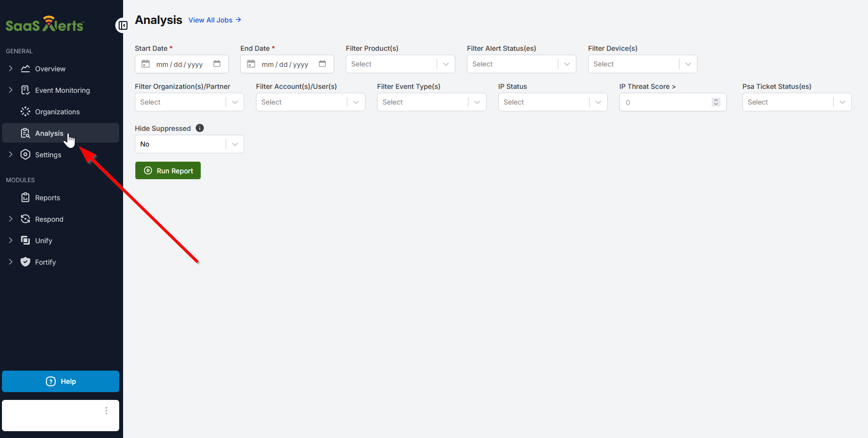Click the IP Threat Score stepper arrows

[x=716, y=102]
